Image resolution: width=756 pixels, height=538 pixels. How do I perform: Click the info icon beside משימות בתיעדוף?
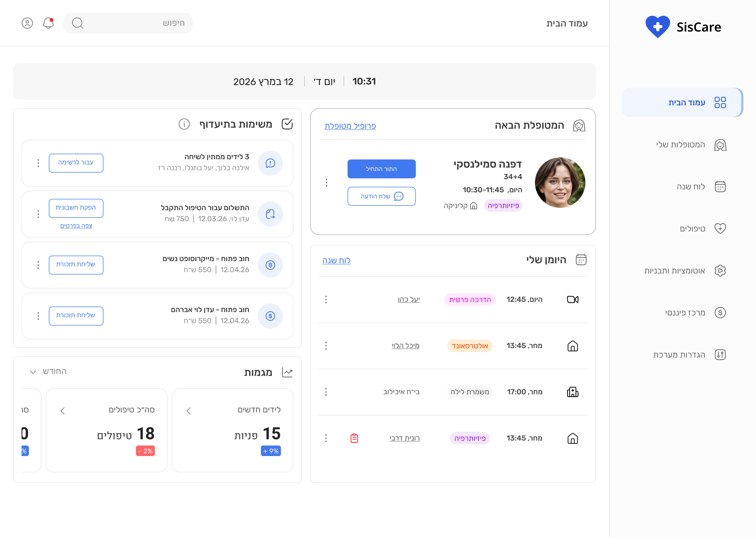coord(184,124)
